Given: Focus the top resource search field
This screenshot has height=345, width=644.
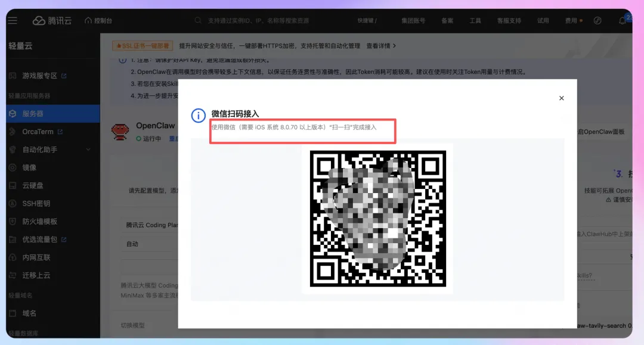Looking at the screenshot, I should click(x=258, y=20).
